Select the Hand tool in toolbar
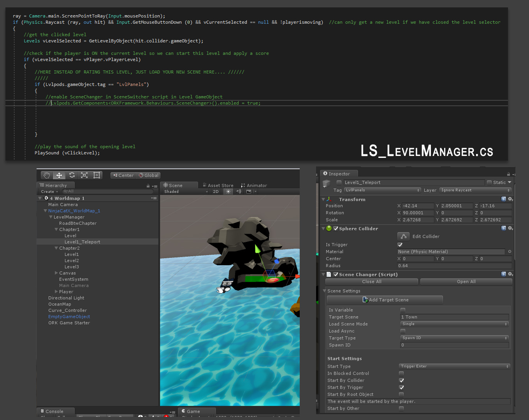Viewport: 529px width, 420px height. coord(47,175)
